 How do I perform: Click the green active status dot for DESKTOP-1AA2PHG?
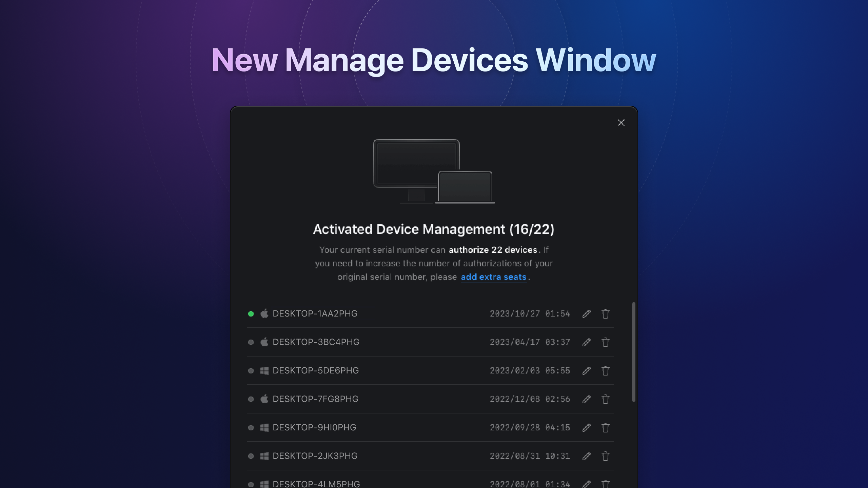click(x=251, y=314)
